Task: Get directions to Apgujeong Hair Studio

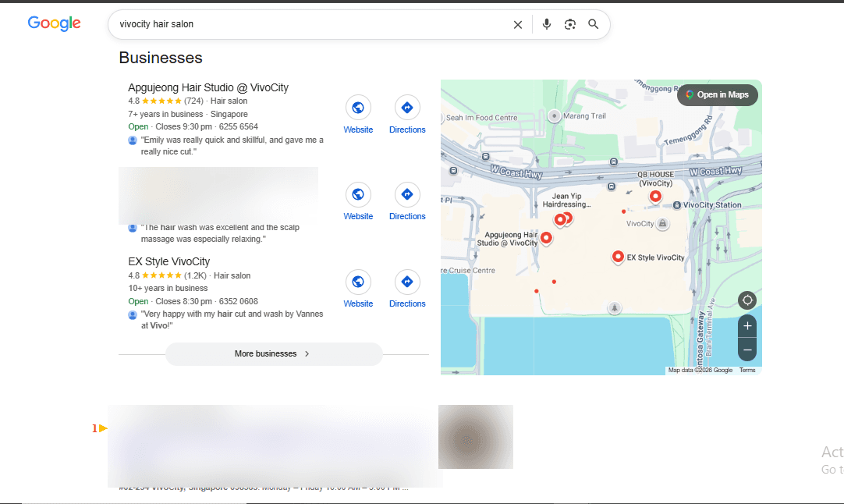Action: pyautogui.click(x=407, y=108)
